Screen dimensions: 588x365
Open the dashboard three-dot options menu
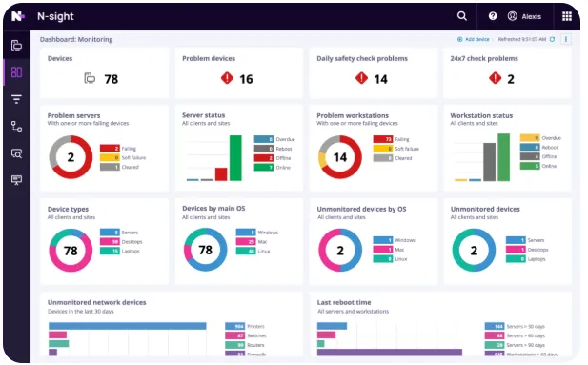pos(566,39)
